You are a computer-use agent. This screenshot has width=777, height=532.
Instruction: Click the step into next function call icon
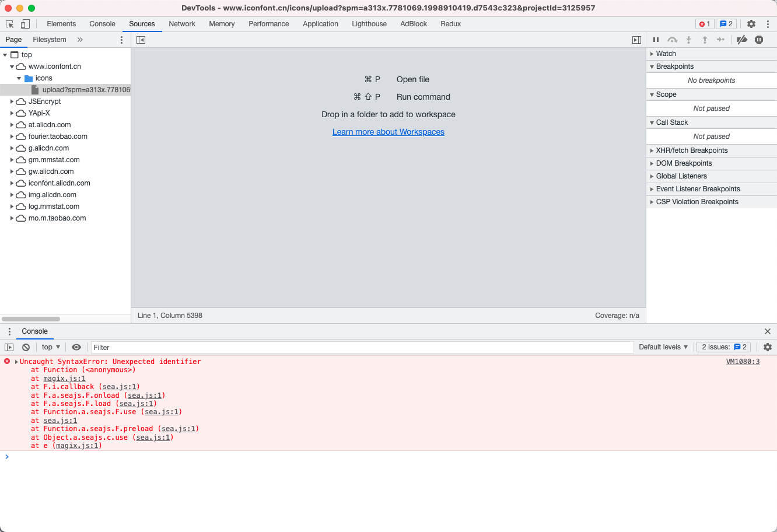[x=688, y=40]
